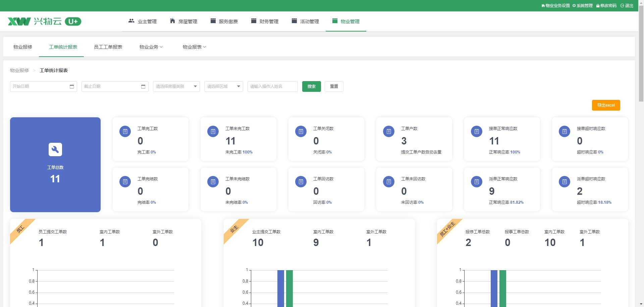Click the 接单超时响应数 card icon

tap(565, 131)
